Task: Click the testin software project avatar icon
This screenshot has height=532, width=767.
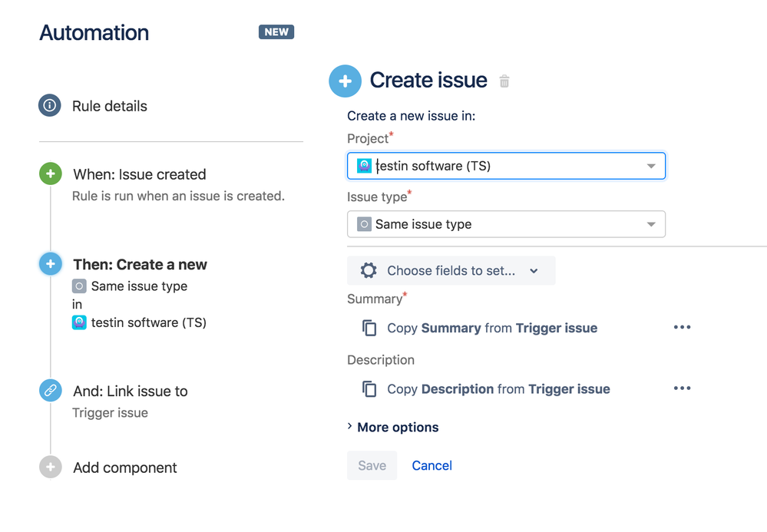Action: (366, 165)
